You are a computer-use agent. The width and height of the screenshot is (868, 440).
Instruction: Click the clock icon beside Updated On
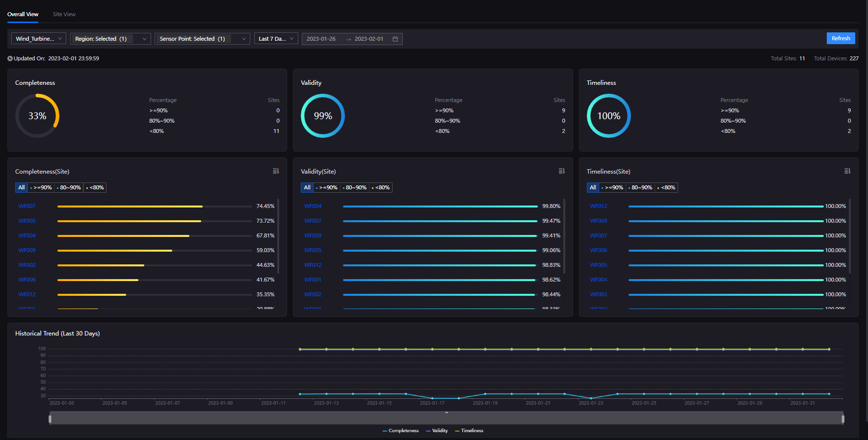(10, 58)
